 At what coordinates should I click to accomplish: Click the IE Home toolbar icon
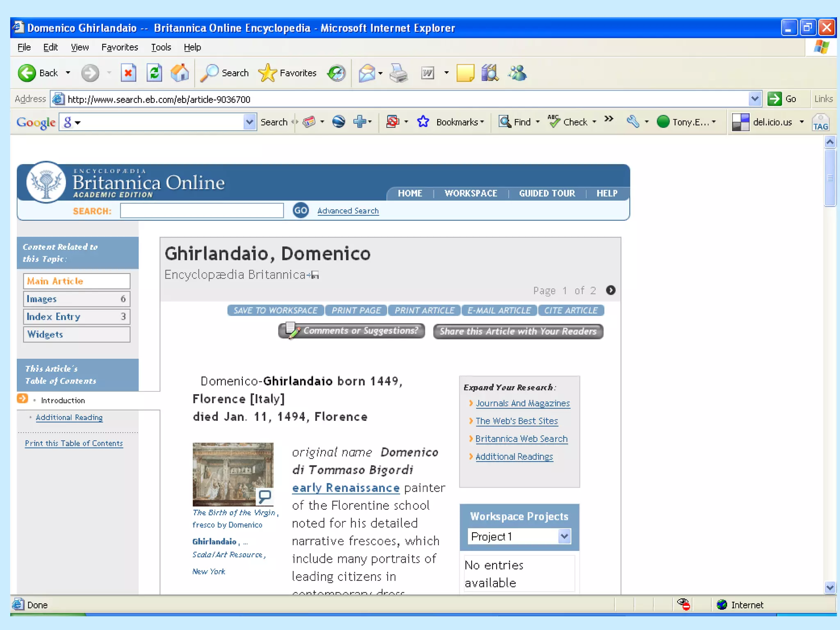click(180, 73)
